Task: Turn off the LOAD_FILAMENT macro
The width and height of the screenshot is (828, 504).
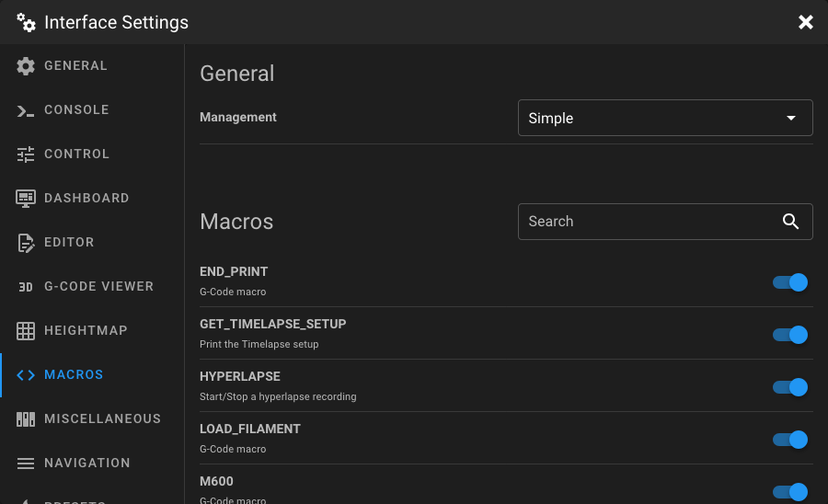Action: (790, 440)
